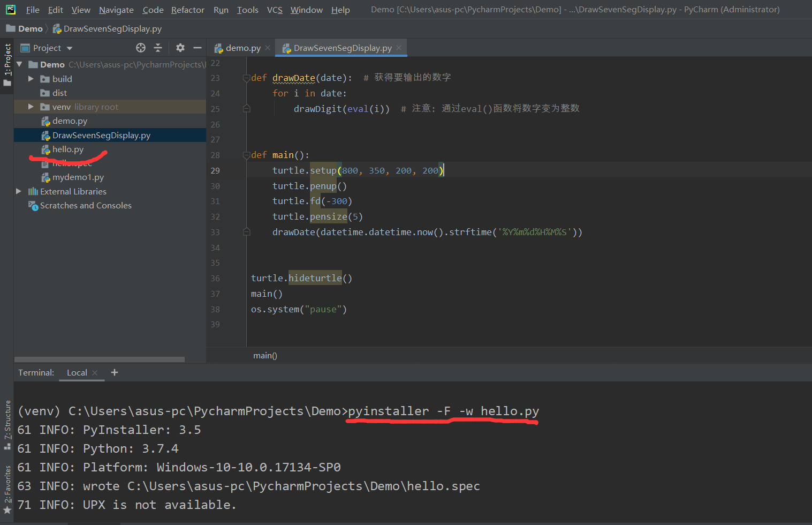Close the Local terminal tab
The image size is (812, 525).
95,373
